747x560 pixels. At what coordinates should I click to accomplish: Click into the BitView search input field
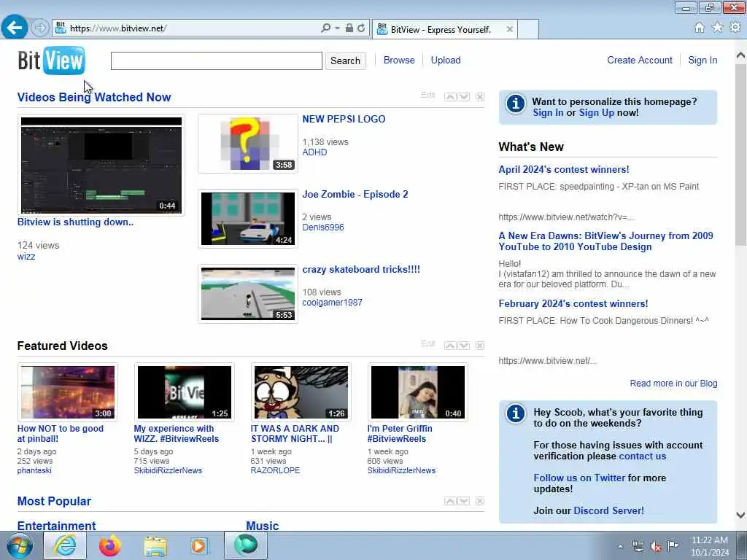[216, 61]
